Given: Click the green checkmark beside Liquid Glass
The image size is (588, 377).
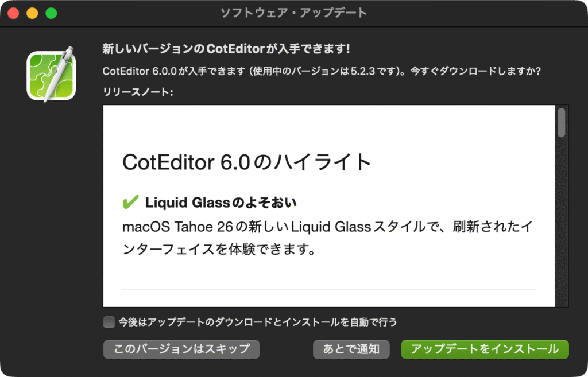Looking at the screenshot, I should [x=130, y=202].
